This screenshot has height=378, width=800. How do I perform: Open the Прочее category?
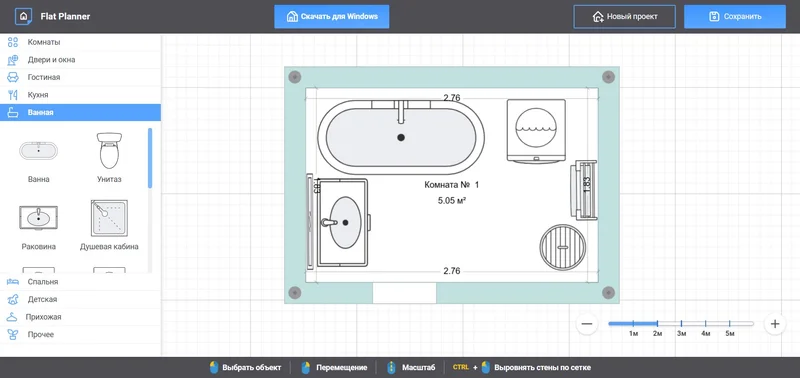80,335
